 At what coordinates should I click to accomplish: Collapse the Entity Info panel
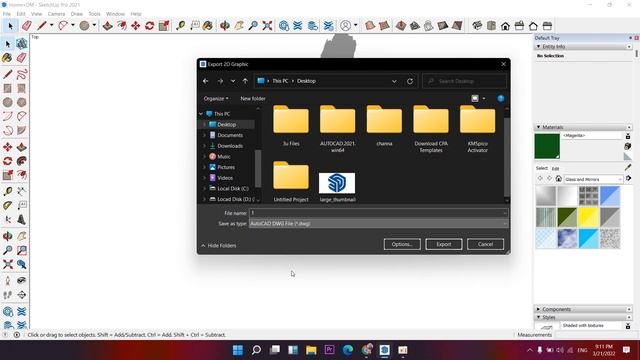pyautogui.click(x=538, y=47)
